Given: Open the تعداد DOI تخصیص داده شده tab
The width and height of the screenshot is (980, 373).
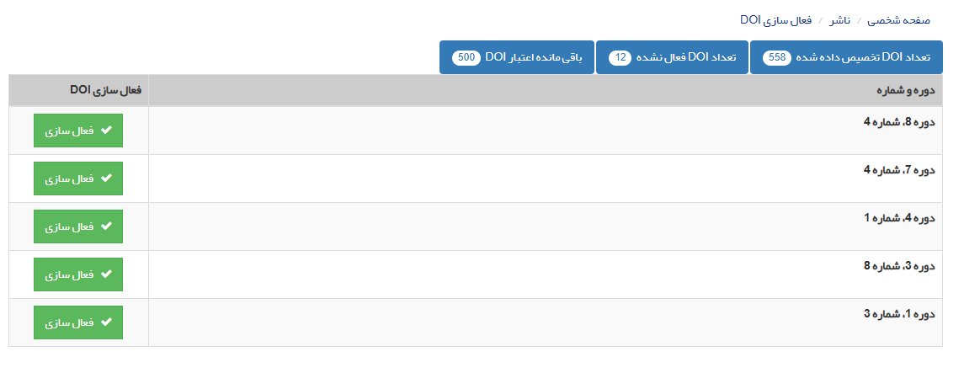Looking at the screenshot, I should tap(846, 57).
